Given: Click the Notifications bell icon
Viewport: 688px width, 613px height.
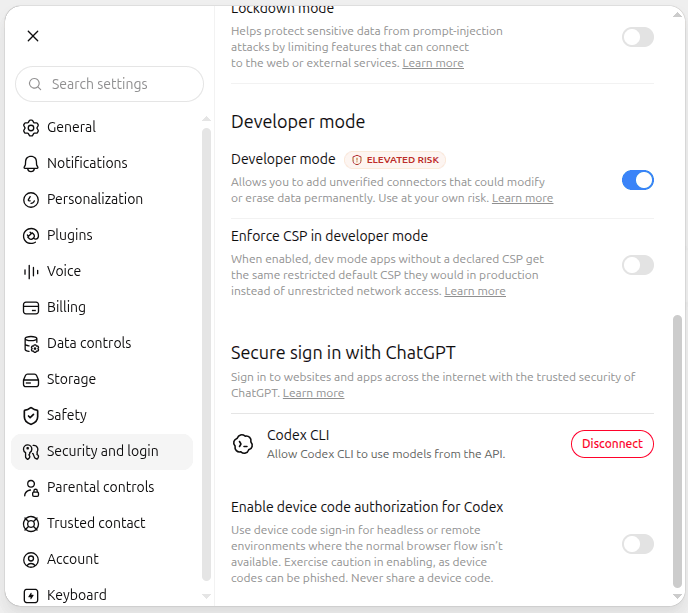Looking at the screenshot, I should (x=31, y=163).
